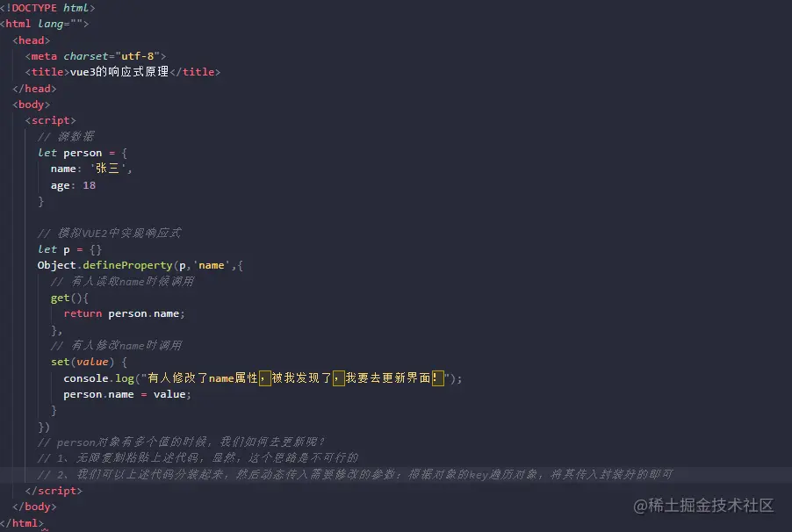Click the closing head tag
The image size is (792, 532).
point(34,89)
